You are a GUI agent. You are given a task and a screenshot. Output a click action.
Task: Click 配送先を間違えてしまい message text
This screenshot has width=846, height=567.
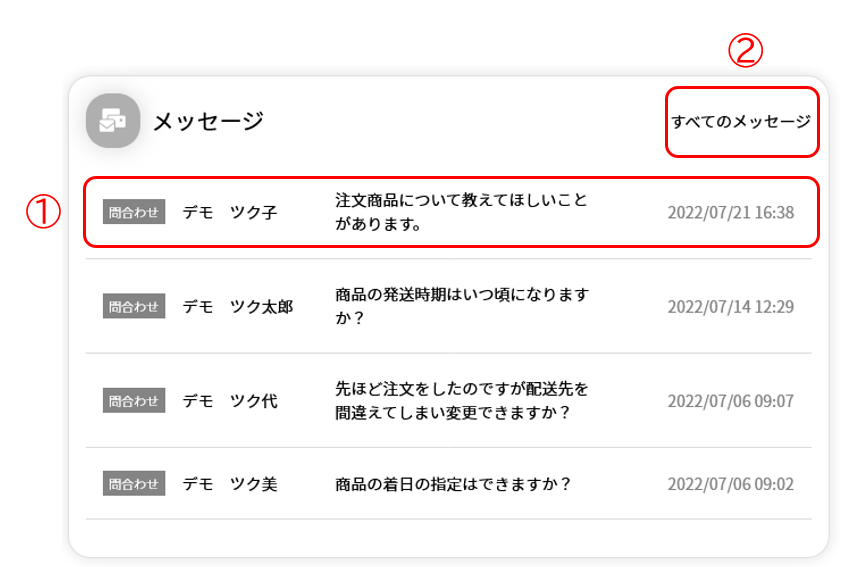pos(461,400)
